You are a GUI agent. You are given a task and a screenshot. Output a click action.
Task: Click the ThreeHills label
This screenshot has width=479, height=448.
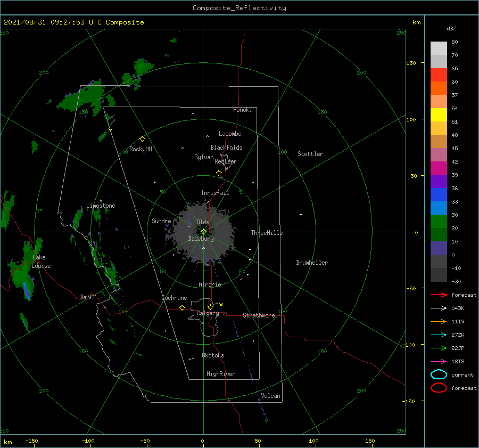click(267, 233)
